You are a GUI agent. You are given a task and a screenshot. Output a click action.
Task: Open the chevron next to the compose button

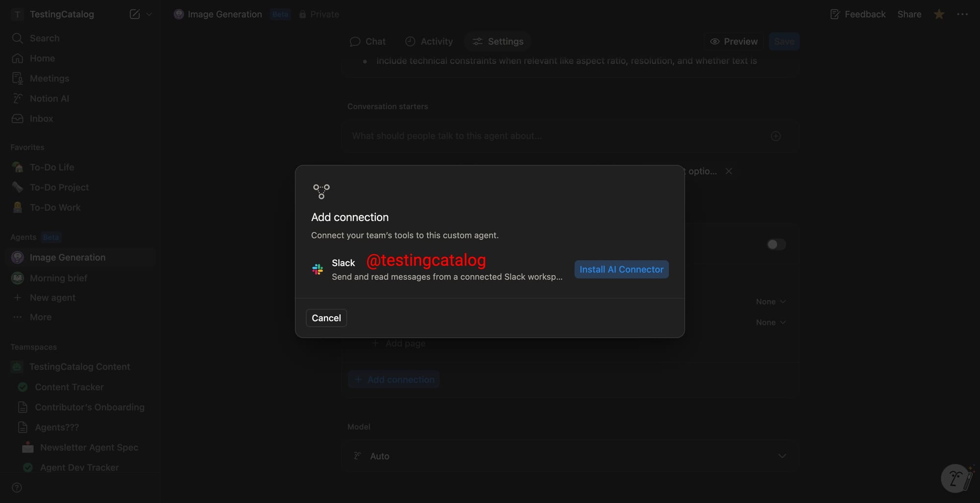pyautogui.click(x=150, y=14)
